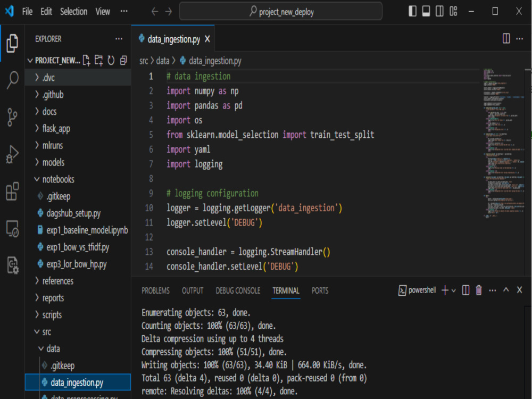Create a new terminal with the plus icon
532x399 pixels.
click(445, 290)
